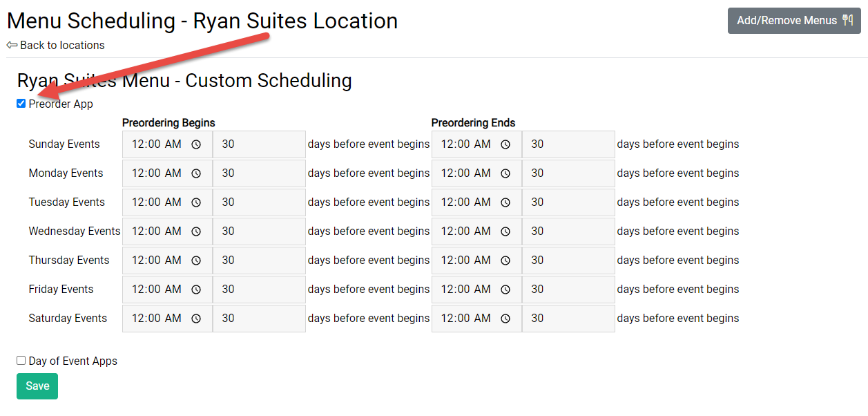This screenshot has height=416, width=868.
Task: Open the clock picker for Monday Preordering Ends
Action: [505, 173]
